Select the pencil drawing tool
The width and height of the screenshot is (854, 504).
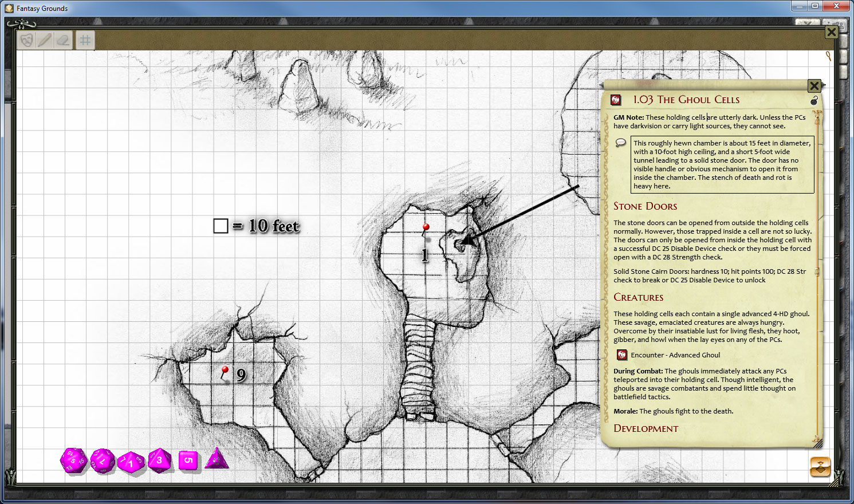coord(45,40)
